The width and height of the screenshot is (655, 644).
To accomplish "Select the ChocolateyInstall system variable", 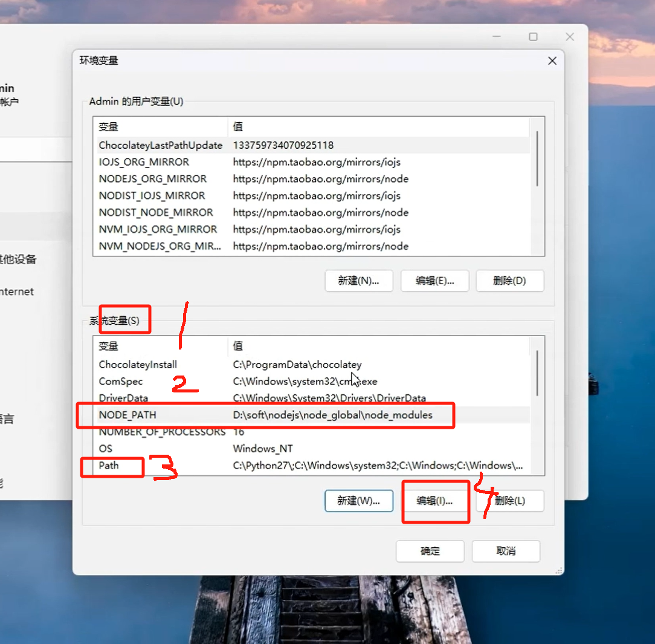I will 313,365.
